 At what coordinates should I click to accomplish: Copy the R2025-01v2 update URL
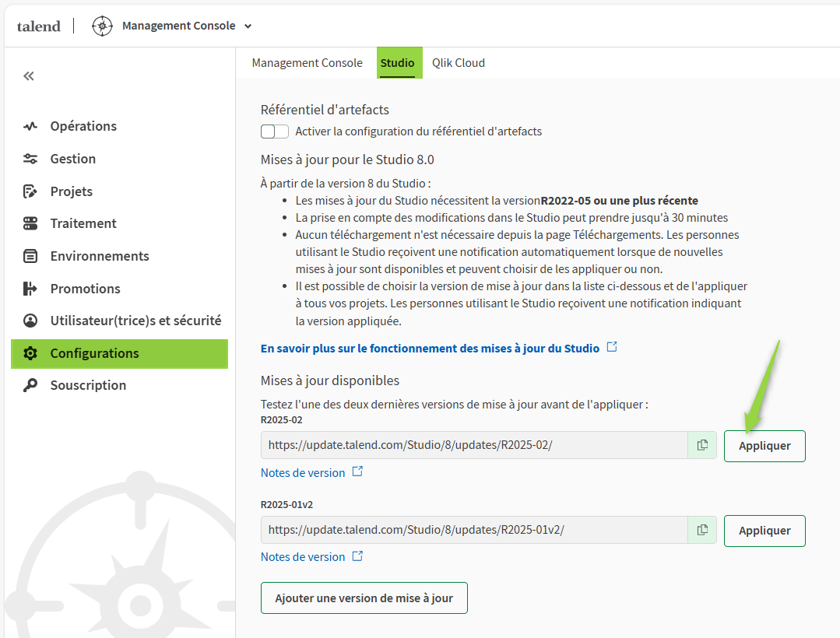click(x=701, y=530)
